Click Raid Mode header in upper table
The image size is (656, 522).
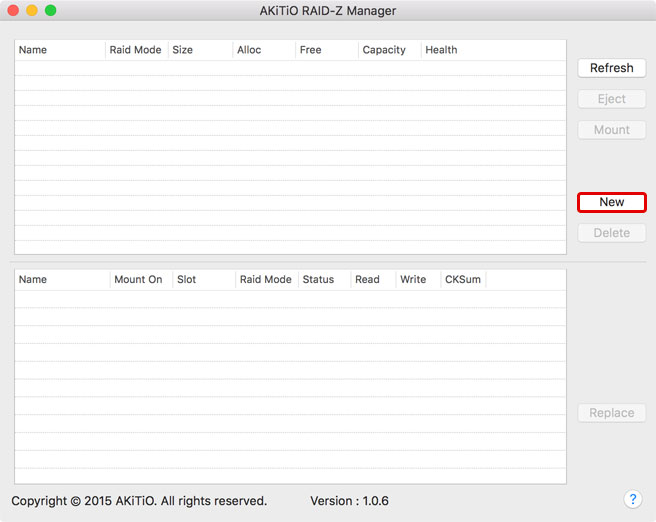pos(135,50)
